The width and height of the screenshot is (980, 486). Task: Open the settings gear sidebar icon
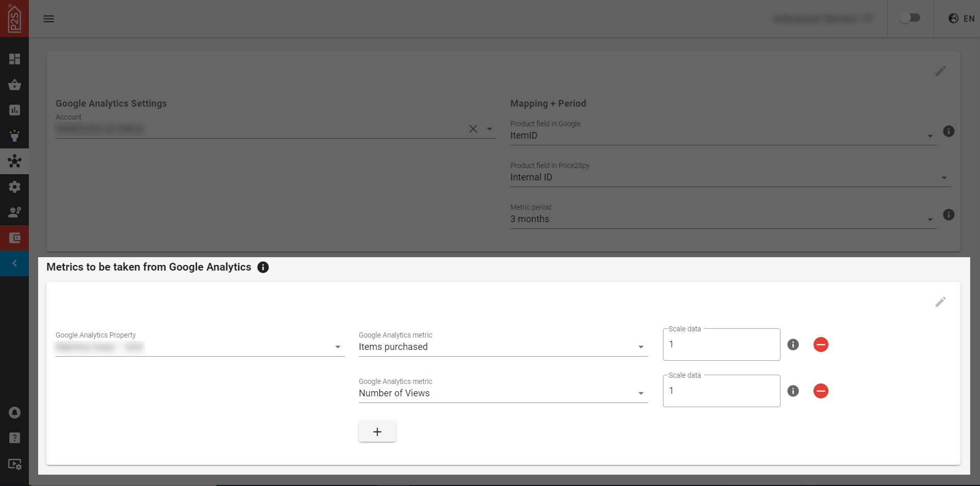14,187
